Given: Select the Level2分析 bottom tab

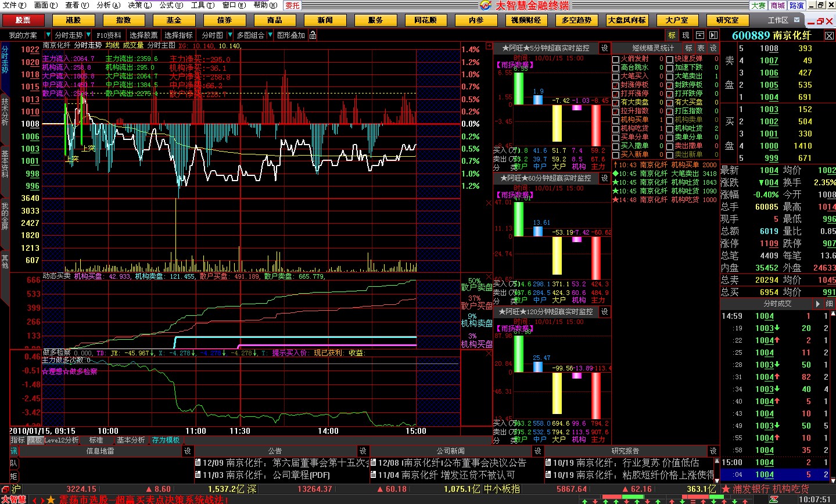Looking at the screenshot, I should click(x=62, y=440).
